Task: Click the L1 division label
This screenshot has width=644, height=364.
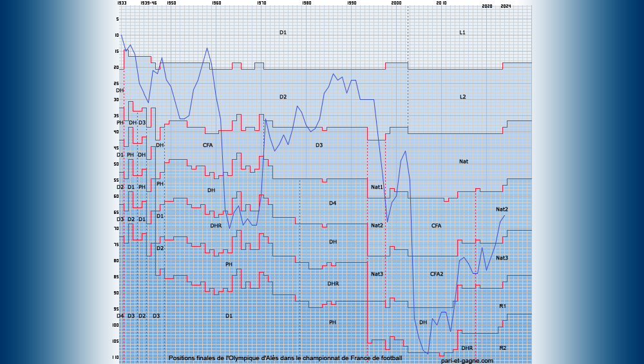Action: click(x=462, y=32)
